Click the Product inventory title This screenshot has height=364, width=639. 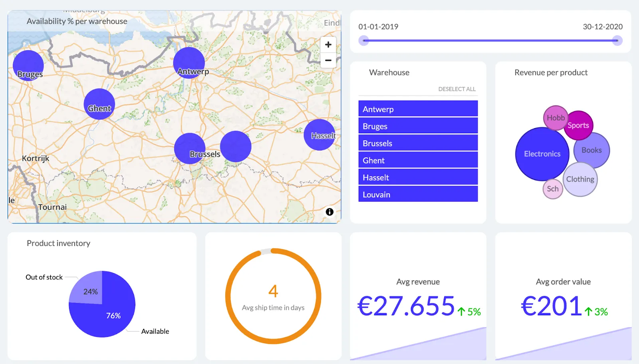point(58,243)
